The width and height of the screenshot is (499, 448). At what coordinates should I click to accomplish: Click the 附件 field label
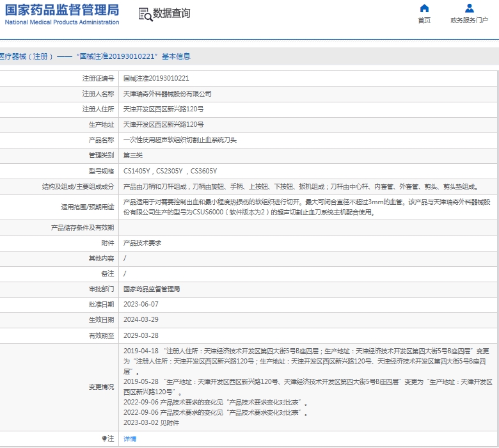[x=107, y=243]
